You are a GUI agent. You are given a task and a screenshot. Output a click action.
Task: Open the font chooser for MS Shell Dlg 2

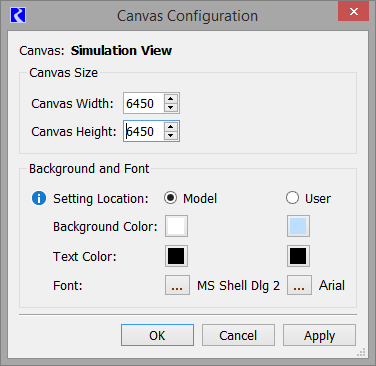tap(177, 285)
